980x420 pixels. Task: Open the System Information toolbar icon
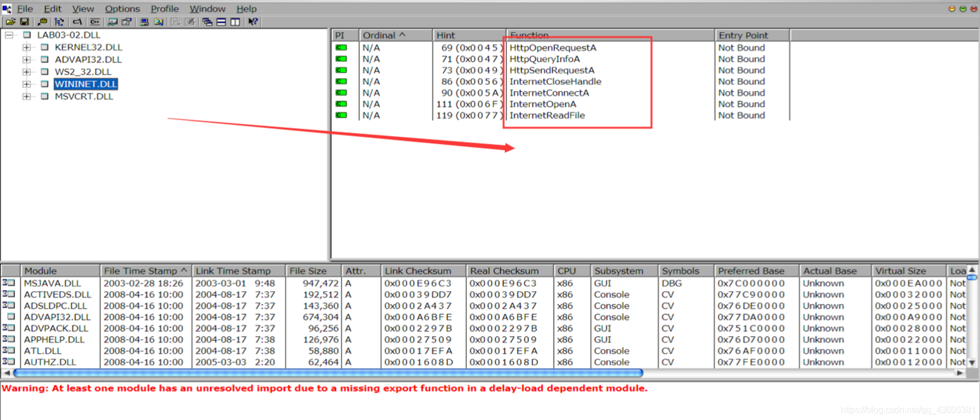[144, 22]
